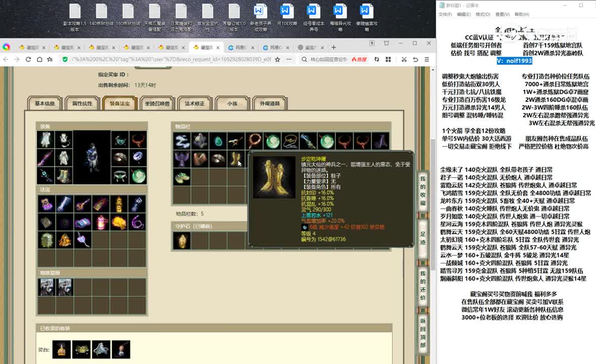Select lute item in 法宝 panel

pos(82,204)
